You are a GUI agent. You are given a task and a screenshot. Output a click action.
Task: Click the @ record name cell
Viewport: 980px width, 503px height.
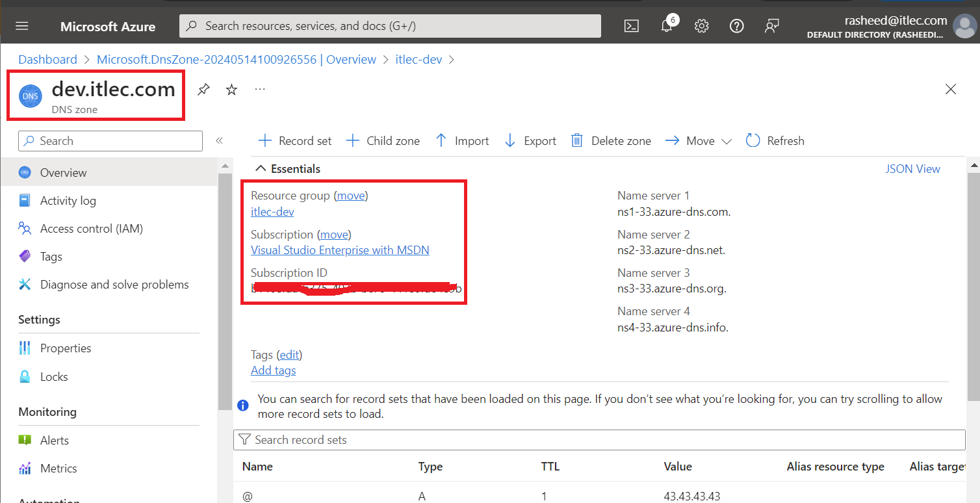[247, 497]
